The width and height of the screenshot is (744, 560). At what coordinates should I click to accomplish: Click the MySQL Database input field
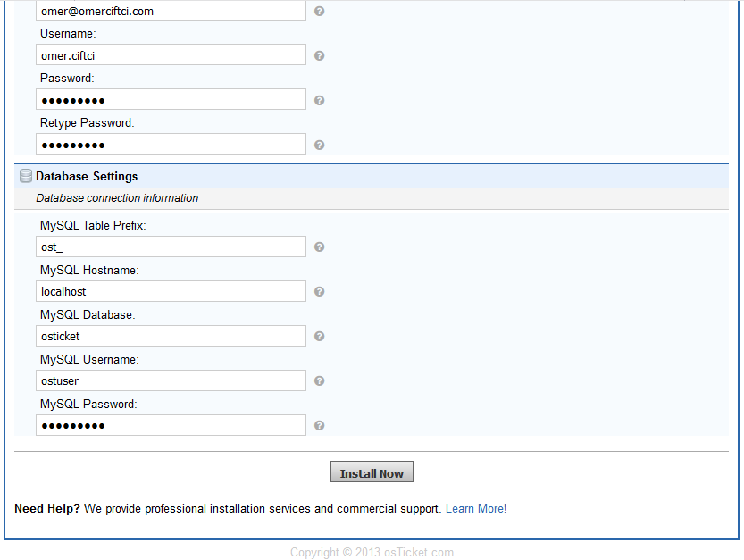point(171,337)
